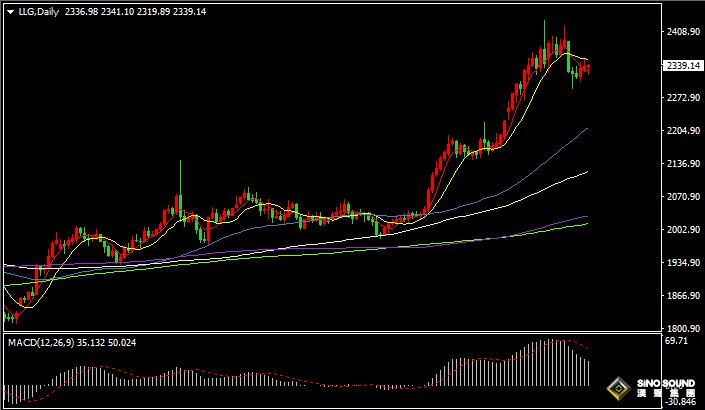Click the Sino Sound diamond logo
This screenshot has width=705, height=410.
click(x=622, y=387)
